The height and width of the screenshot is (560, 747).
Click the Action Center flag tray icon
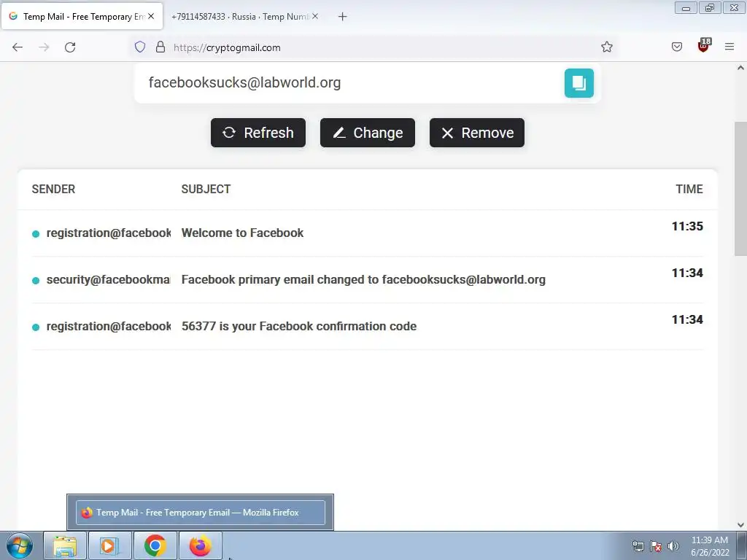pos(656,546)
